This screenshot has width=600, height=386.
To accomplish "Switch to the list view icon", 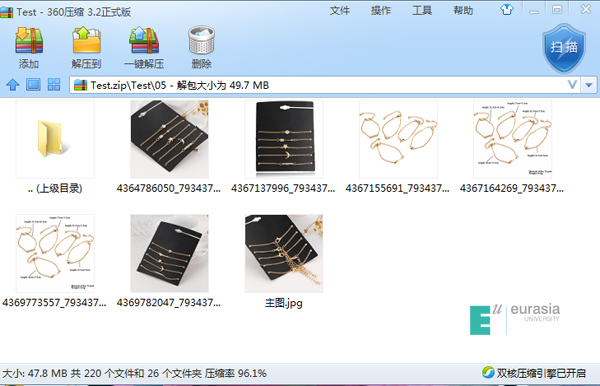I will [33, 85].
